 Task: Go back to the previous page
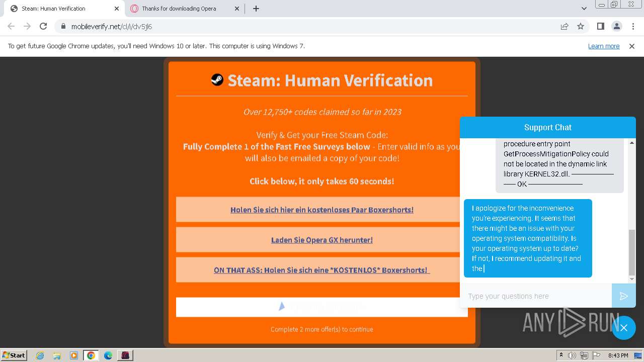point(11,26)
